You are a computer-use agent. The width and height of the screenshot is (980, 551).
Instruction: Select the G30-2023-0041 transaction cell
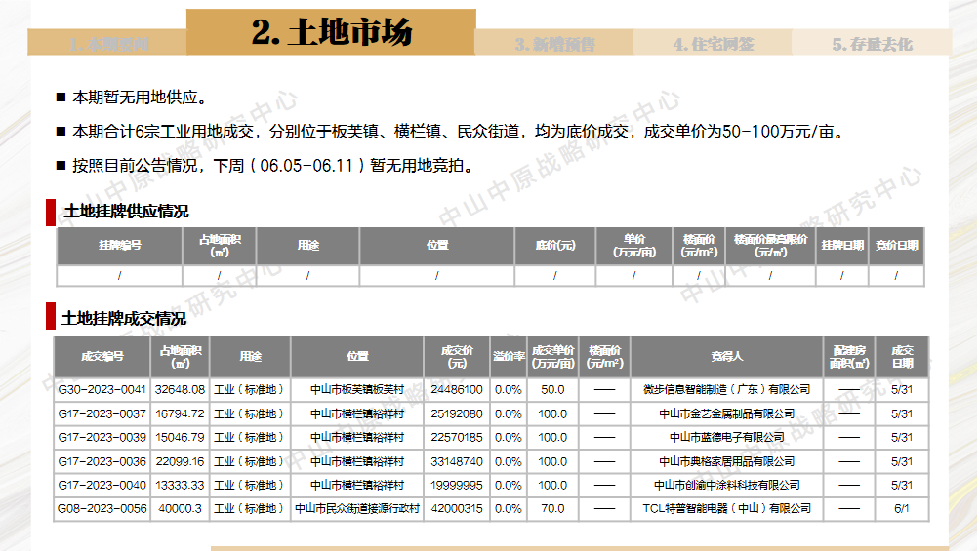coord(102,389)
